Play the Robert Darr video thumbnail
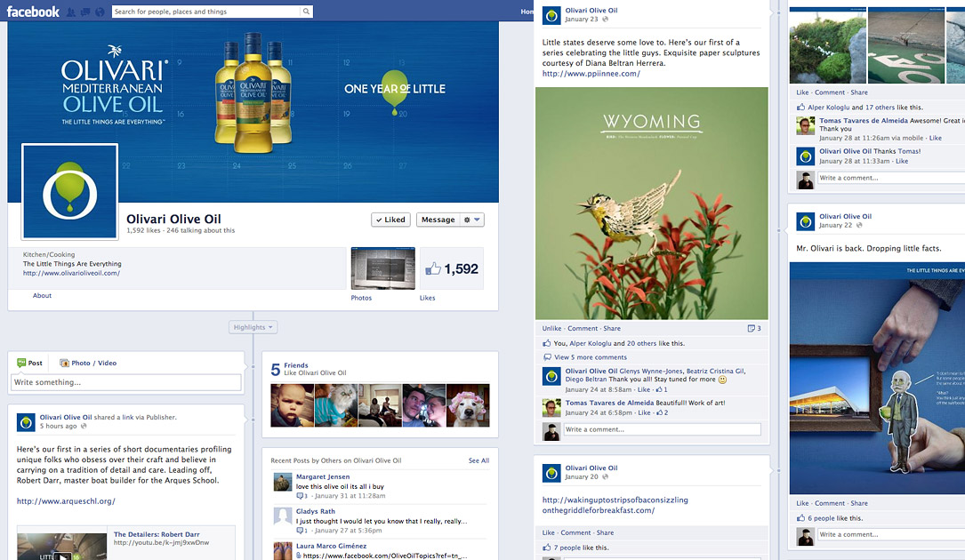The width and height of the screenshot is (965, 560). point(62,547)
